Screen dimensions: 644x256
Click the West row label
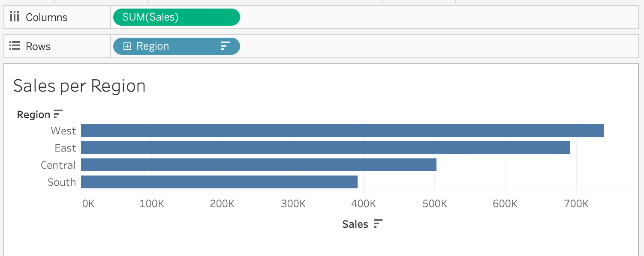63,131
